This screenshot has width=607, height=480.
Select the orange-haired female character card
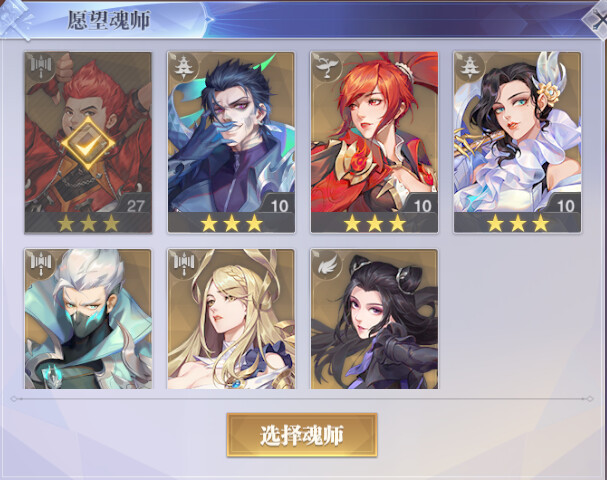point(374,142)
